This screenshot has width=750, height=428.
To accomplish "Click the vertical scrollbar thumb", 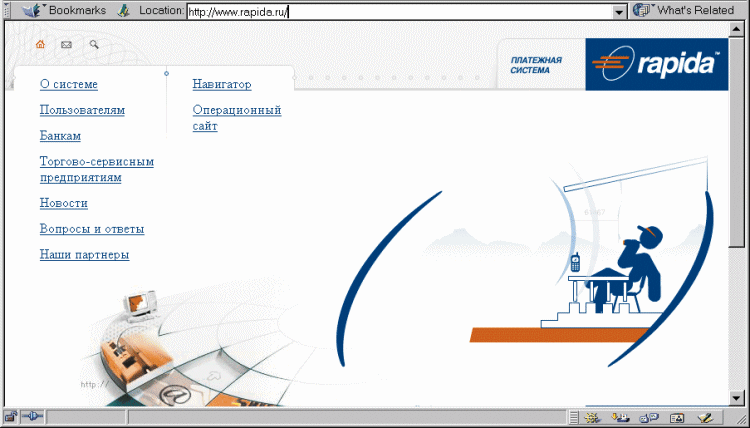I will point(737,142).
